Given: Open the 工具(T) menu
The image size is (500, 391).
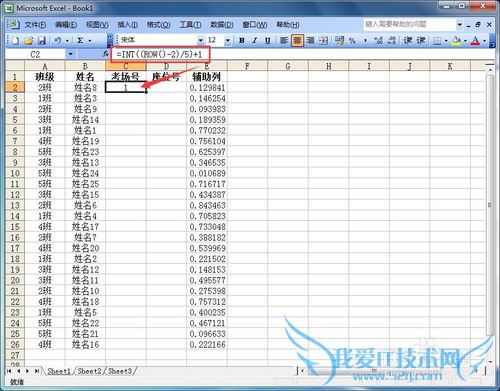Looking at the screenshot, I should [190, 25].
